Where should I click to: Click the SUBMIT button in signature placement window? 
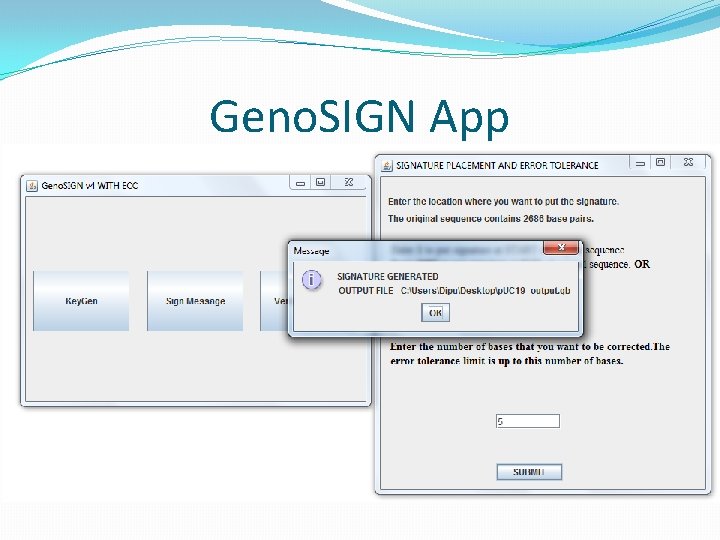click(529, 472)
